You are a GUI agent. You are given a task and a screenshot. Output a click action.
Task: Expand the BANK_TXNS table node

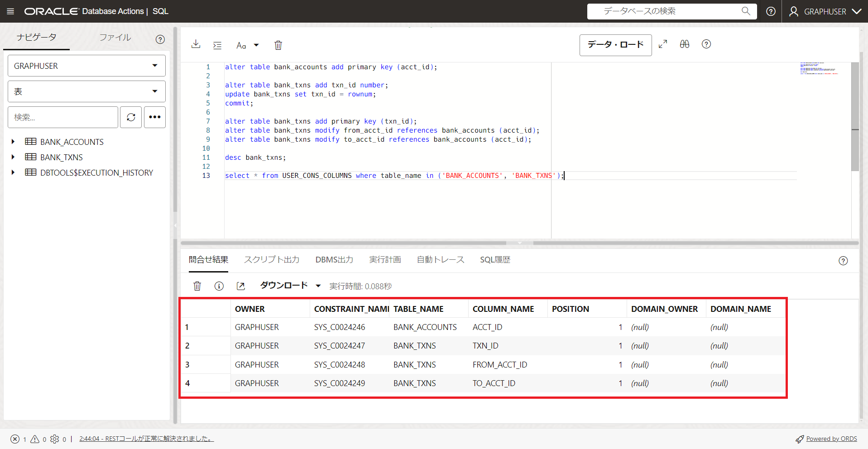[x=13, y=158]
